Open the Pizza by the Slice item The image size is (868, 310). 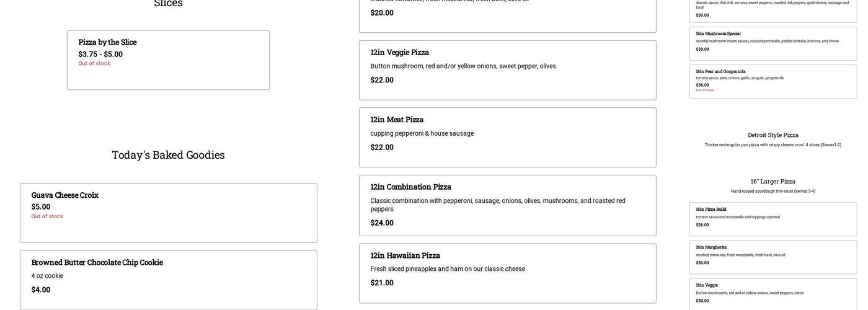[x=168, y=60]
